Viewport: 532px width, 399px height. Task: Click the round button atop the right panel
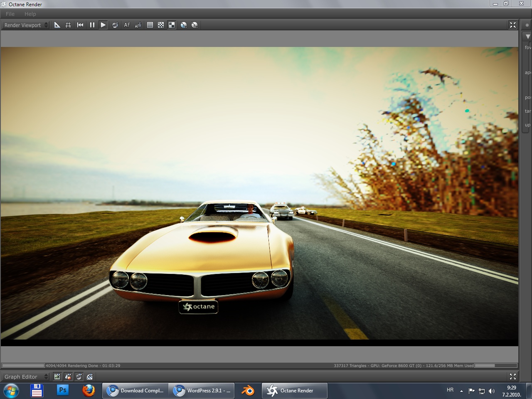527,25
